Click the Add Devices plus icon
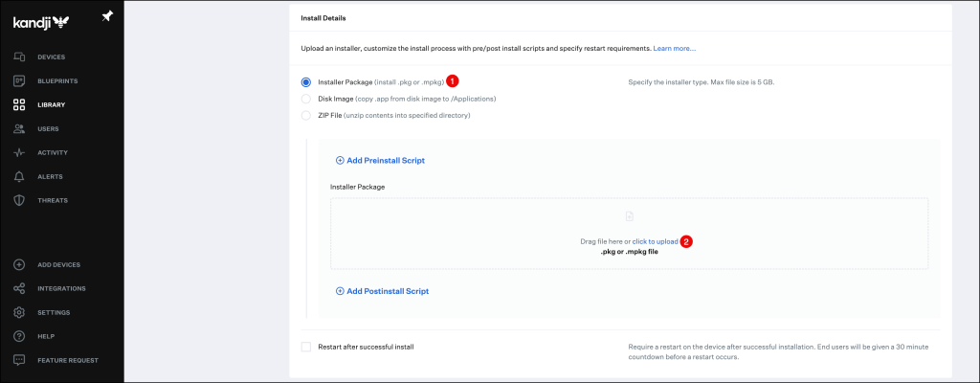The height and width of the screenshot is (383, 980). pos(19,264)
